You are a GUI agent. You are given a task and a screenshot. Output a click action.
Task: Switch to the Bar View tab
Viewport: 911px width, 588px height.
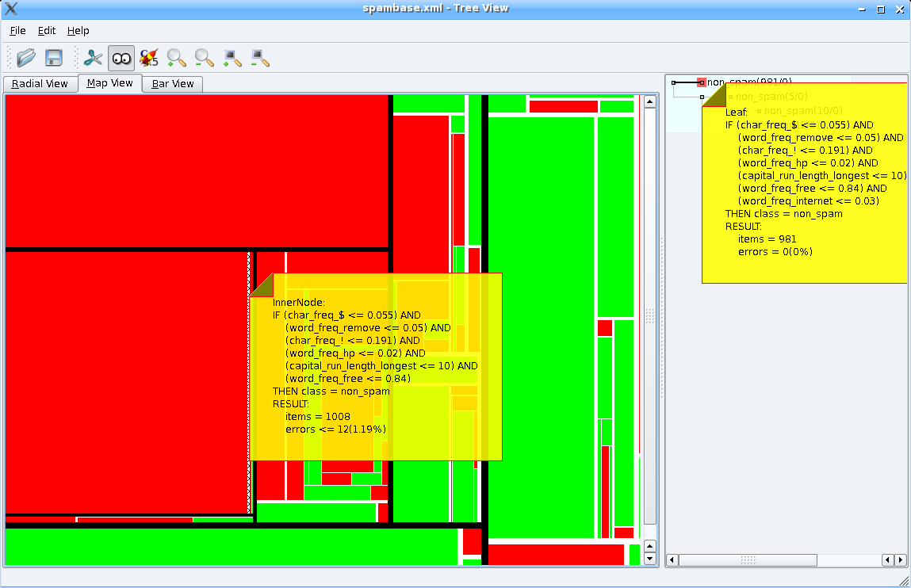point(173,83)
